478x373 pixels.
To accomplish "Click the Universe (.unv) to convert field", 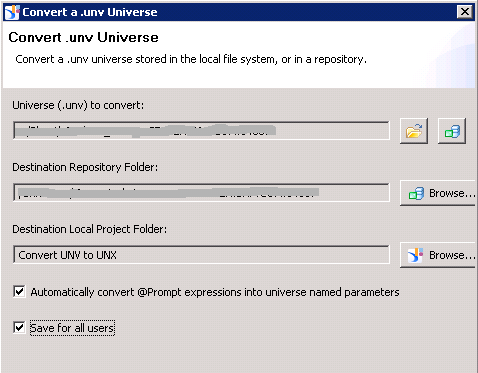I will pos(201,130).
